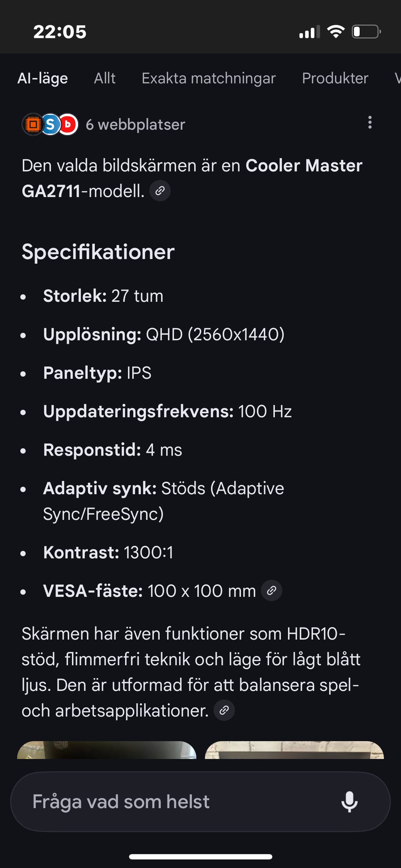Select the AI-läge tab

coord(43,78)
